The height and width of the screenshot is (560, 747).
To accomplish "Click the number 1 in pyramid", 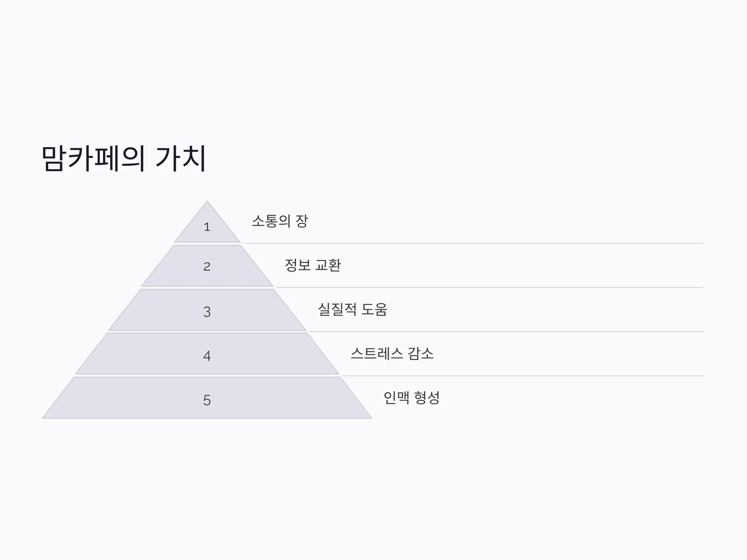I will click(x=207, y=227).
